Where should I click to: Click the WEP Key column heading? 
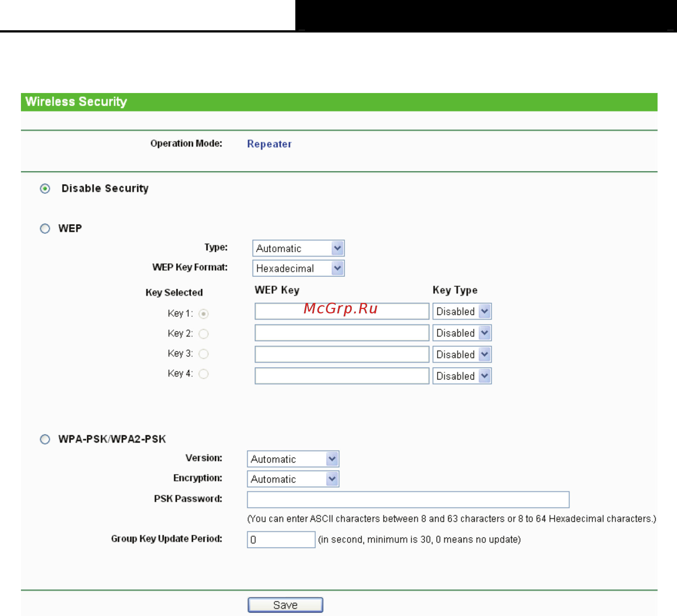[277, 290]
